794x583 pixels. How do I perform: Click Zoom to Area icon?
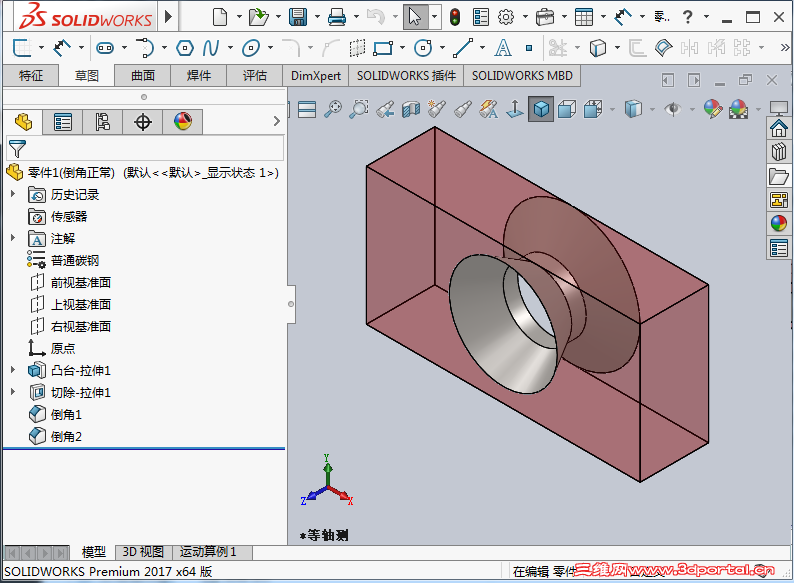[359, 109]
